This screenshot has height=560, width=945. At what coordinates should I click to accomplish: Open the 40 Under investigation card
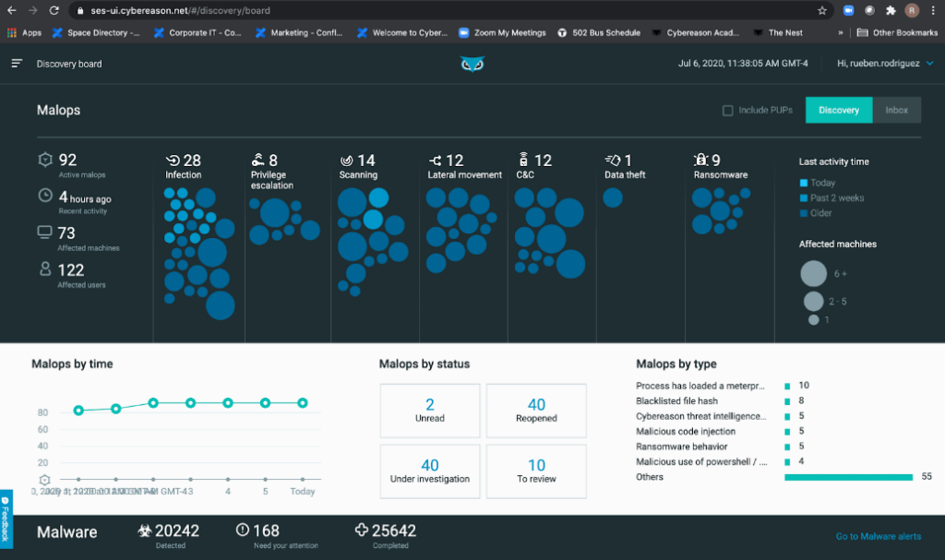[430, 471]
